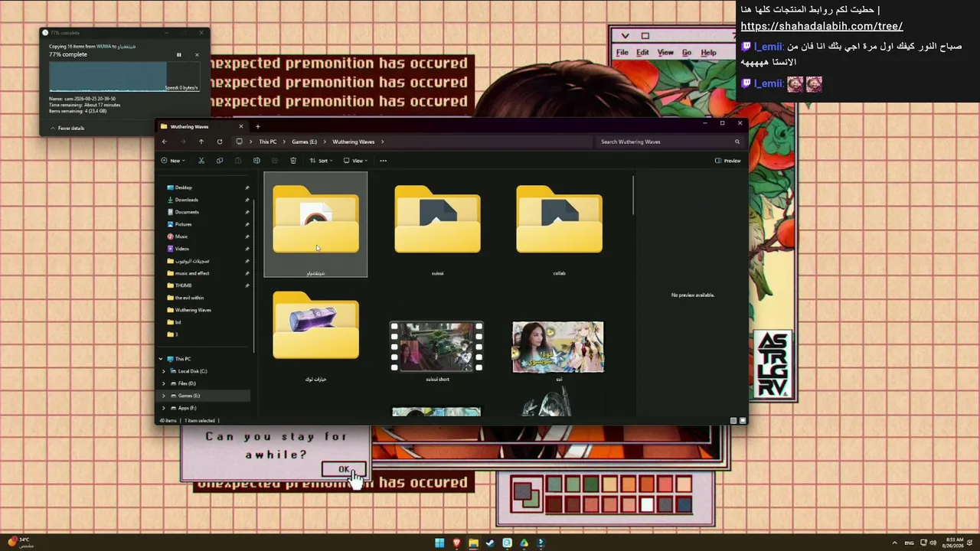The image size is (980, 551).
Task: Open the Sort dropdown
Action: 321,161
